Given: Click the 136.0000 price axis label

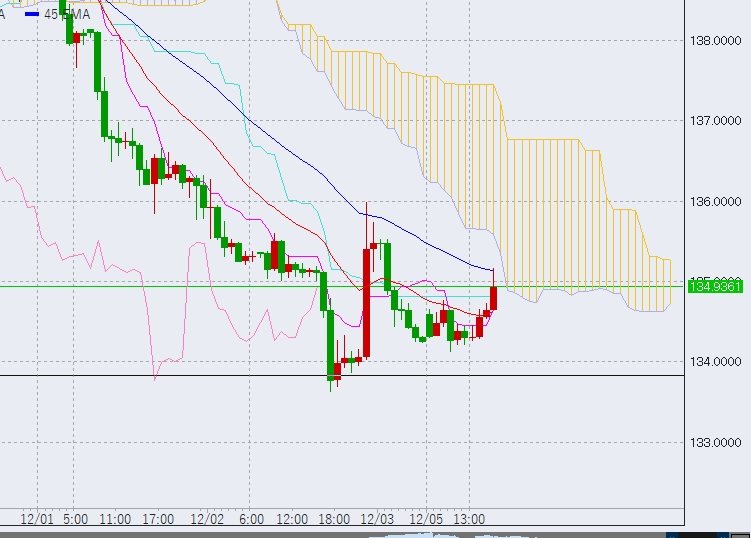Looking at the screenshot, I should [x=716, y=201].
